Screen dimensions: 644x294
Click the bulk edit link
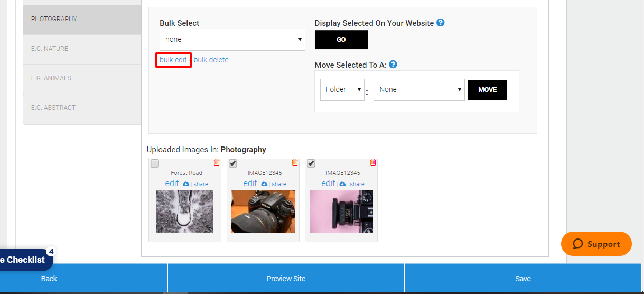[x=173, y=60]
